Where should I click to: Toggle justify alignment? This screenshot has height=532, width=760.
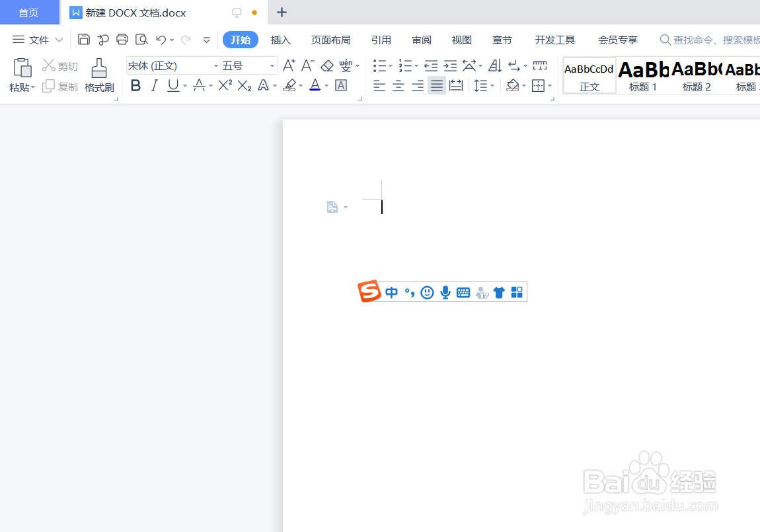pyautogui.click(x=437, y=87)
